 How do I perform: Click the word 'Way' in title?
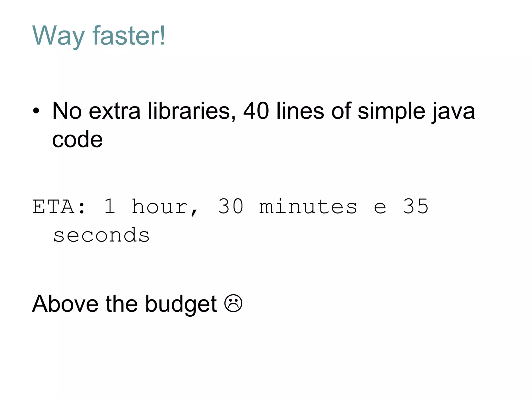click(x=58, y=36)
